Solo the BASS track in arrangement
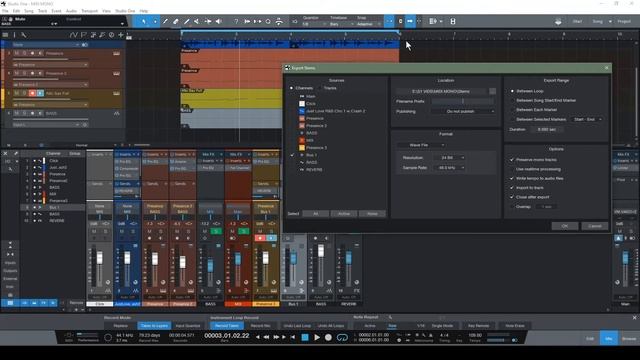The height and width of the screenshot is (360, 640). [24, 113]
